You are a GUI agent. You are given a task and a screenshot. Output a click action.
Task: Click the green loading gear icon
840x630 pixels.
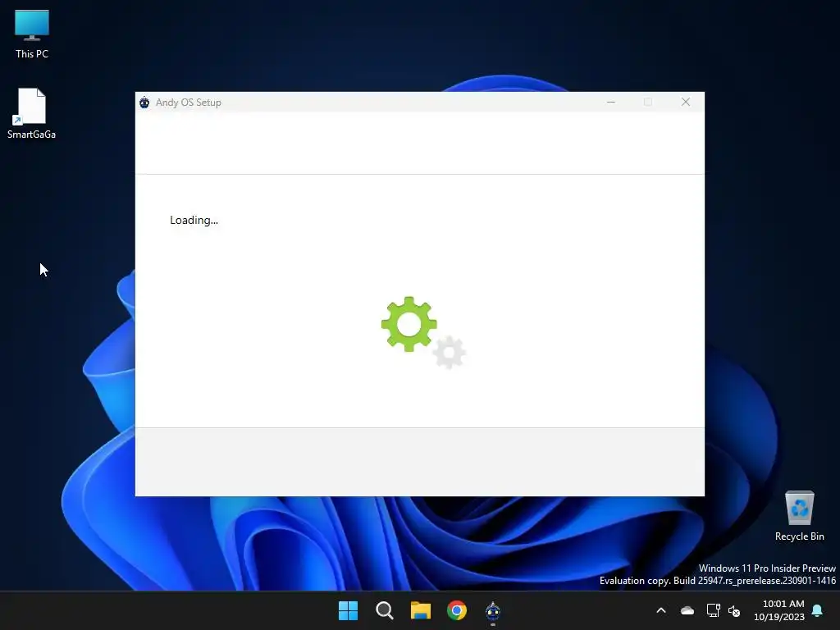(409, 324)
